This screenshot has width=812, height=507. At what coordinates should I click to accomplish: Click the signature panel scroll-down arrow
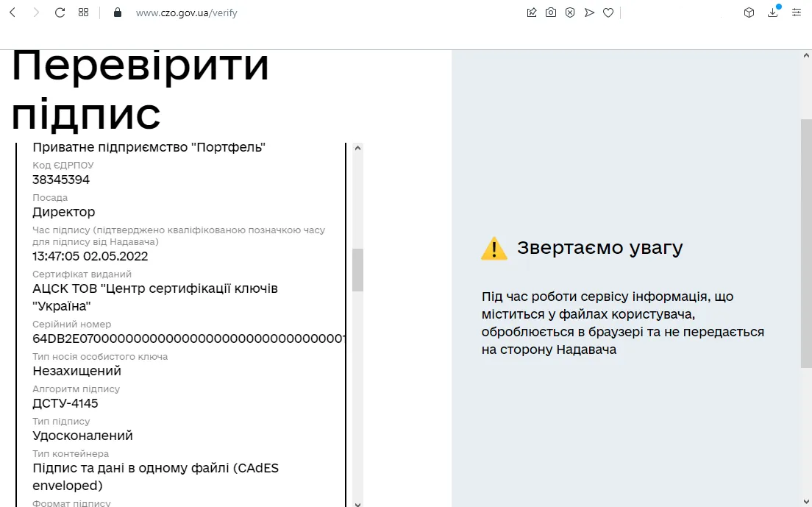[x=357, y=503]
